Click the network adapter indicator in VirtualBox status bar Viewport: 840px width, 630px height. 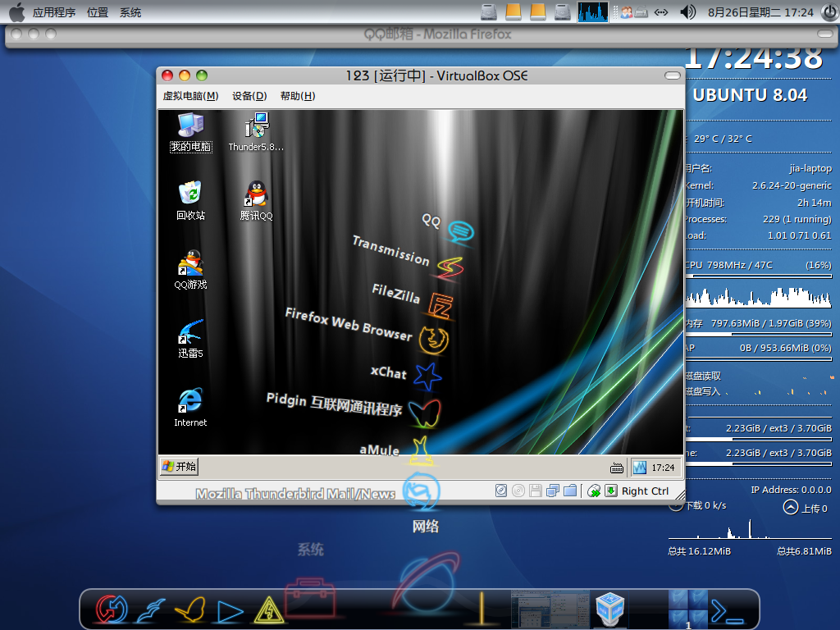point(553,491)
